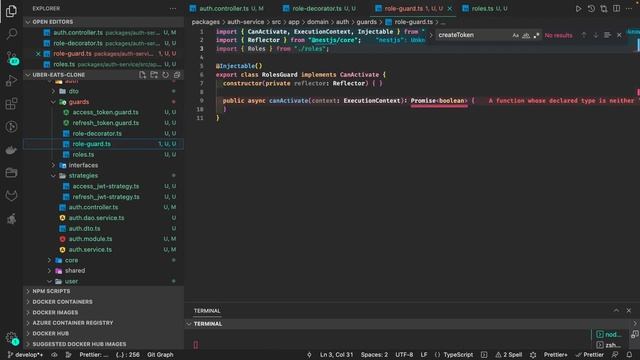Click New File icon in UBER-EATS-CLONE header
The width and height of the screenshot is (640, 360).
coord(142,75)
